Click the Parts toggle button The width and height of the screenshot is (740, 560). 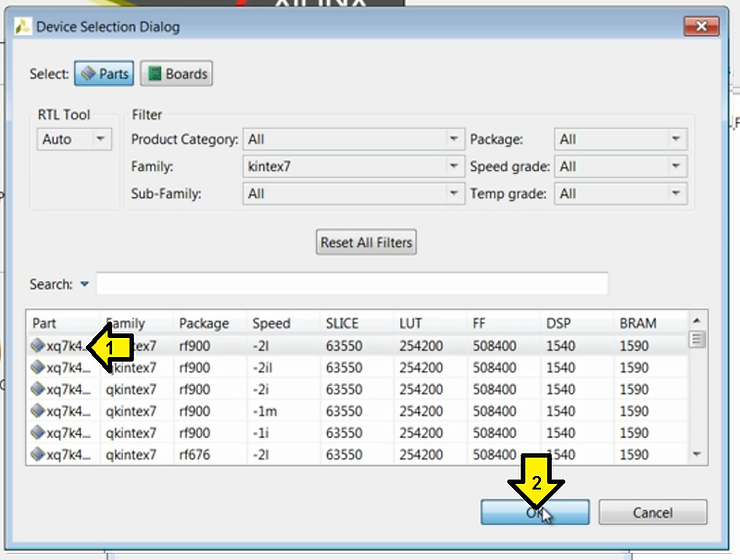[x=103, y=74]
